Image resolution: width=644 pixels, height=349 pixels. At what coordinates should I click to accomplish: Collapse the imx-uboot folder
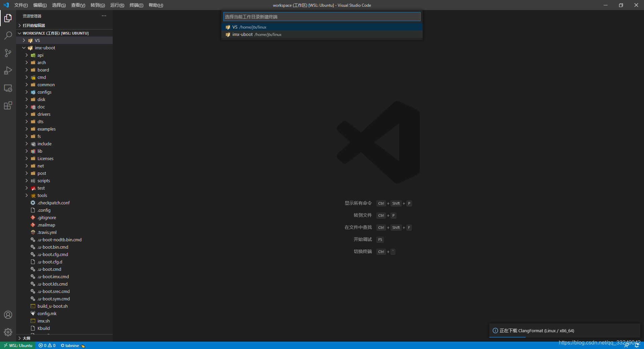point(64,48)
